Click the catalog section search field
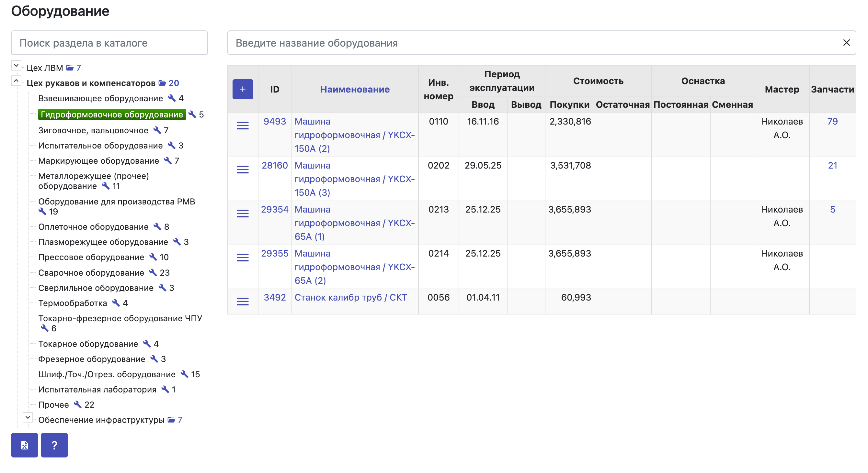This screenshot has width=868, height=473. [109, 43]
